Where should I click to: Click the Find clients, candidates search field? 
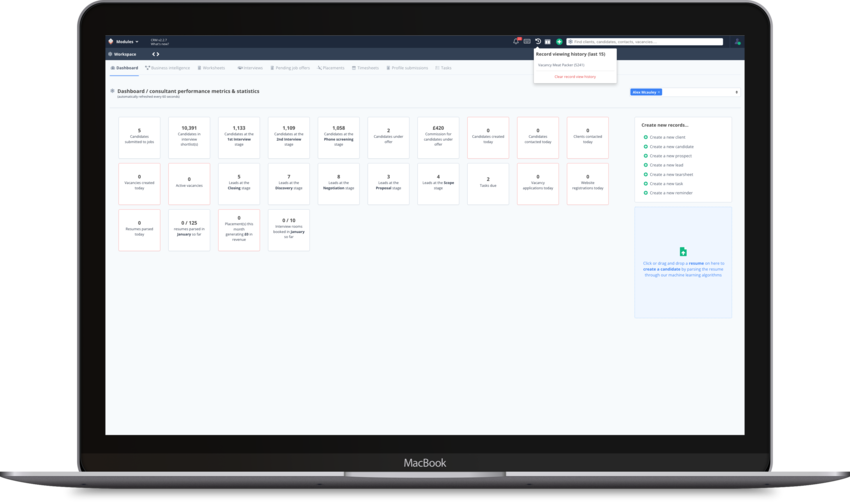(645, 41)
